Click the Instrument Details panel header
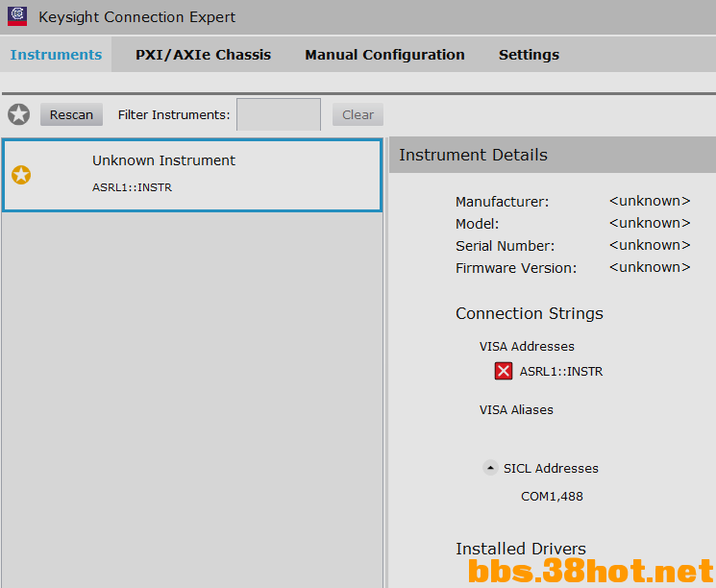 pyautogui.click(x=553, y=155)
